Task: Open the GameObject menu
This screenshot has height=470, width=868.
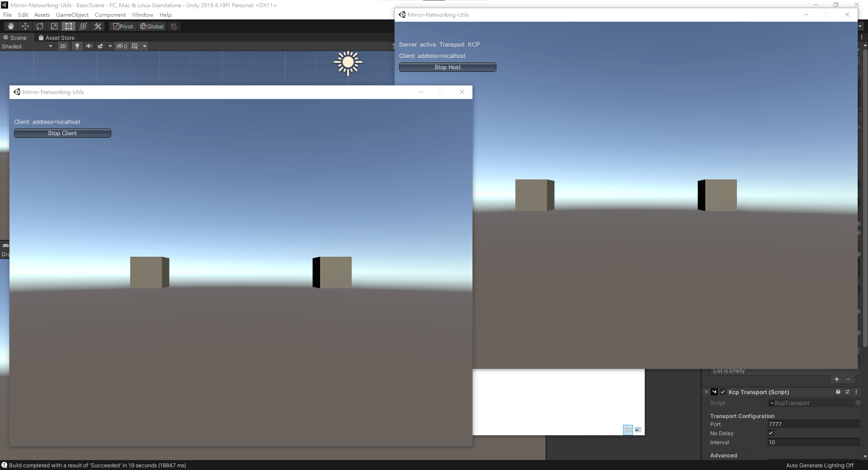Action: pos(72,14)
